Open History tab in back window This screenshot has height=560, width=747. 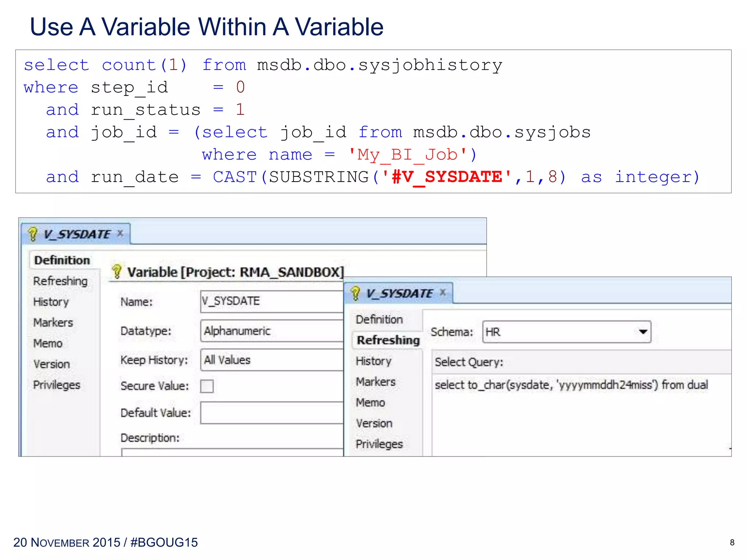51,302
